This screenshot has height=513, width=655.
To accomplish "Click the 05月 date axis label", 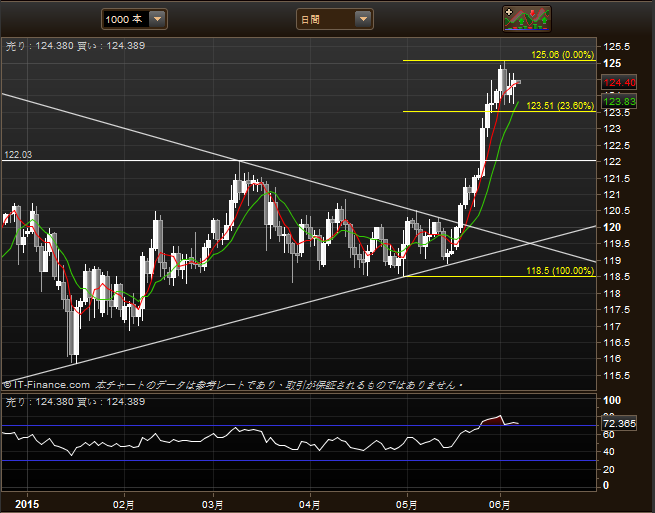I will pyautogui.click(x=406, y=505).
